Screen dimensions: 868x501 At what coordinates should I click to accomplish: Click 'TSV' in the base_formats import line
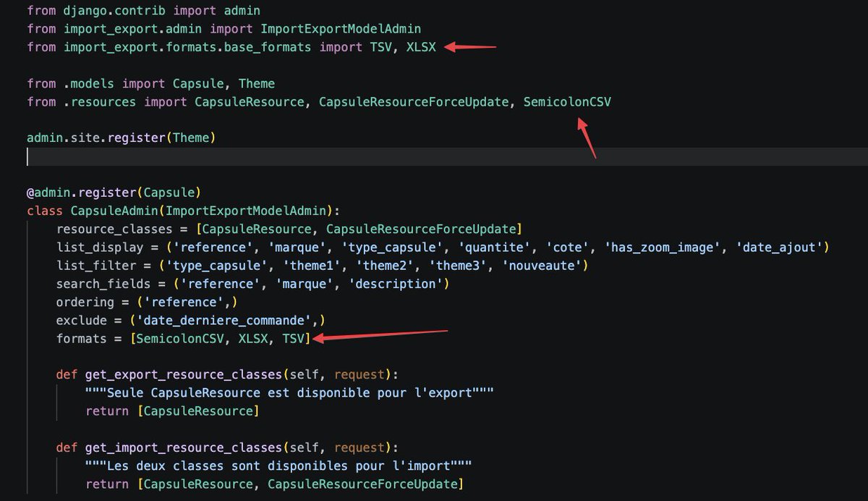click(x=380, y=47)
